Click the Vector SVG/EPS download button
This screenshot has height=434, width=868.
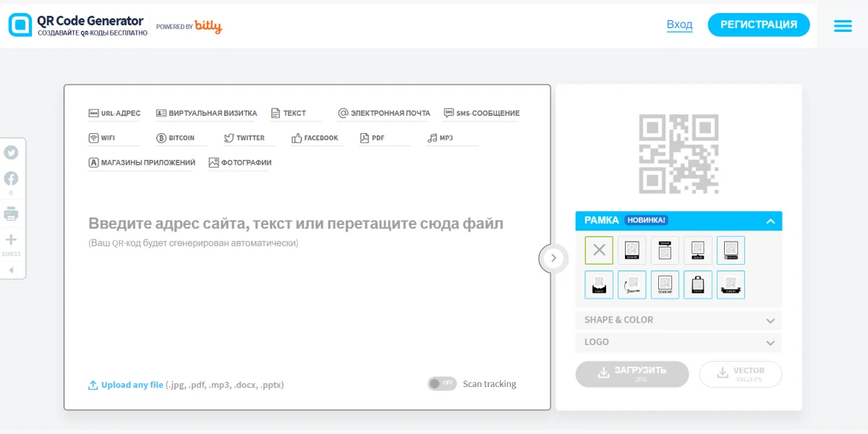coord(741,374)
